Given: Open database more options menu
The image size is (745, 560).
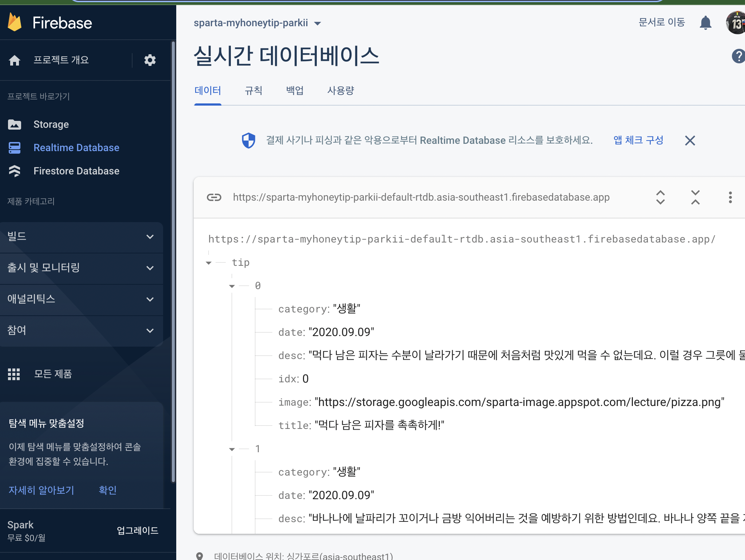Looking at the screenshot, I should (x=730, y=197).
